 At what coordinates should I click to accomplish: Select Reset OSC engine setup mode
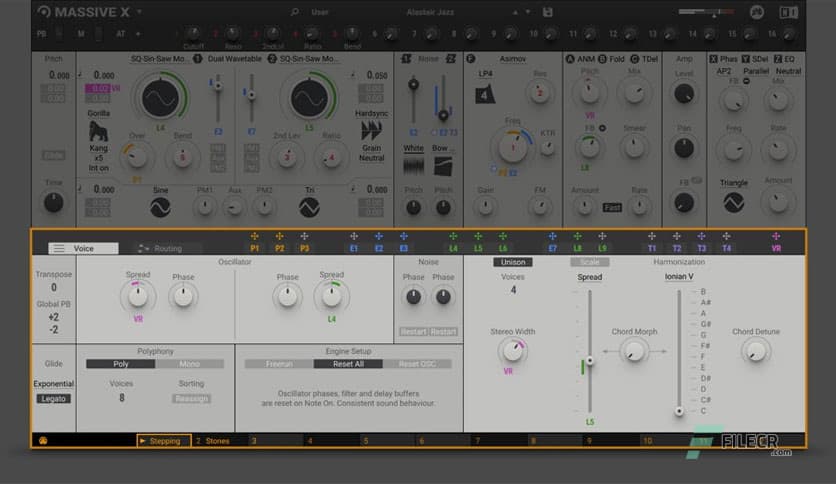tap(417, 364)
